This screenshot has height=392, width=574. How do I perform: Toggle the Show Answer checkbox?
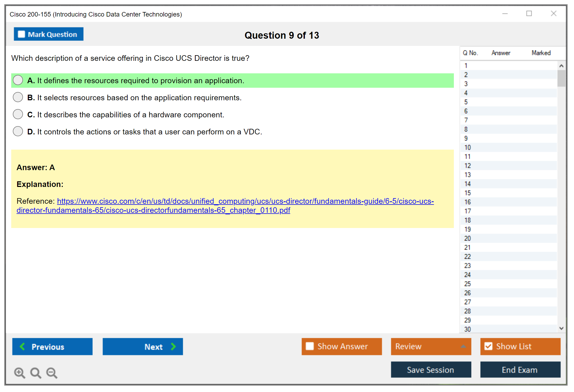(x=310, y=346)
